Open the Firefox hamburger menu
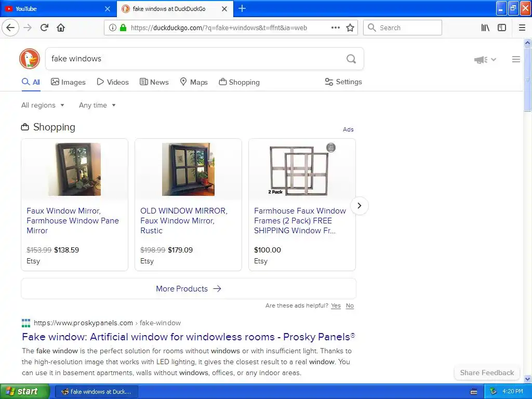 point(522,28)
